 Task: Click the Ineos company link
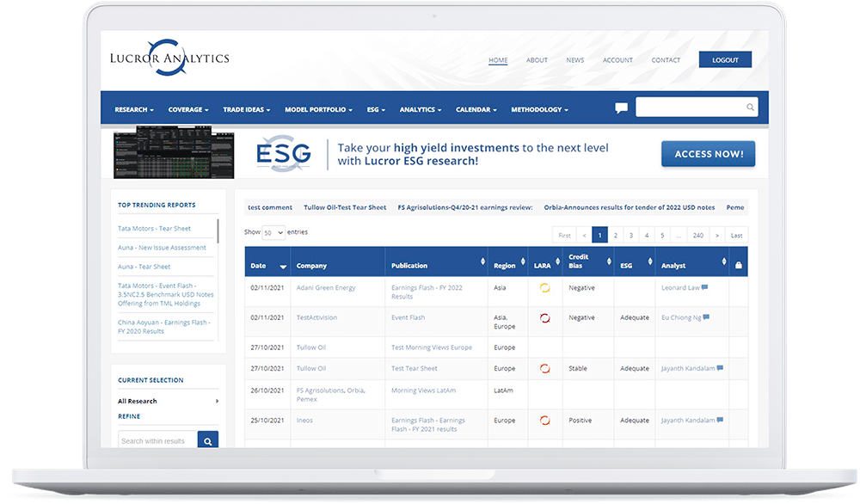pos(304,420)
